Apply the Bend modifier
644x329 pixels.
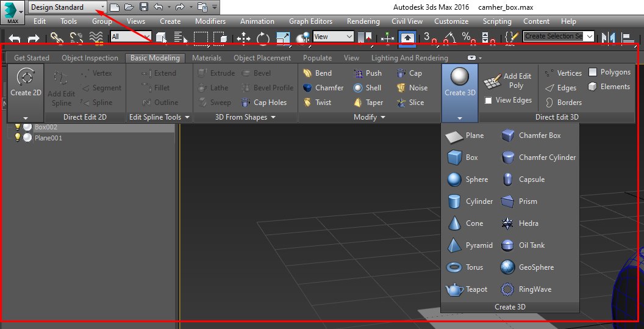click(317, 73)
